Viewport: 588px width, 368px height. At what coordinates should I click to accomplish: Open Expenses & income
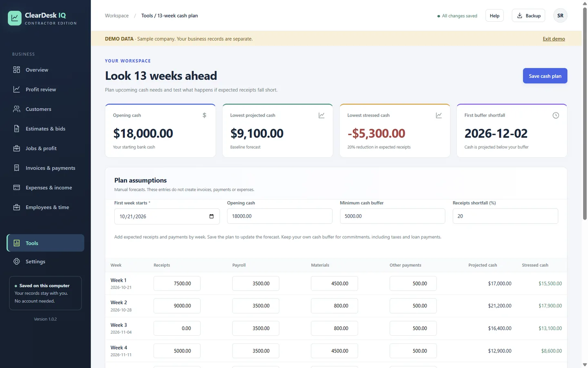point(45,188)
